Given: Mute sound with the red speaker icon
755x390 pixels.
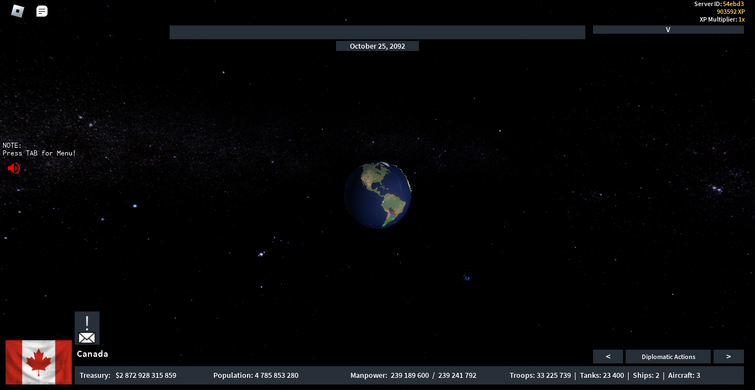Looking at the screenshot, I should [x=13, y=168].
